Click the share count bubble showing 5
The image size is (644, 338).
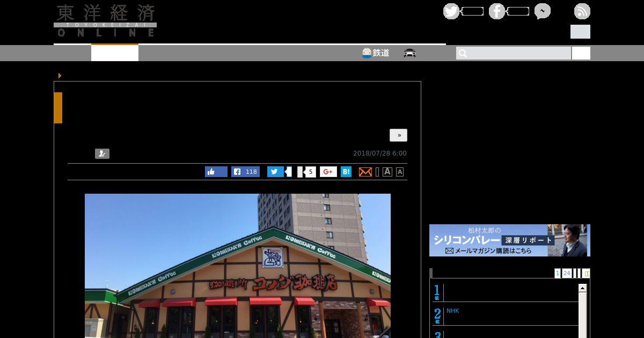310,172
